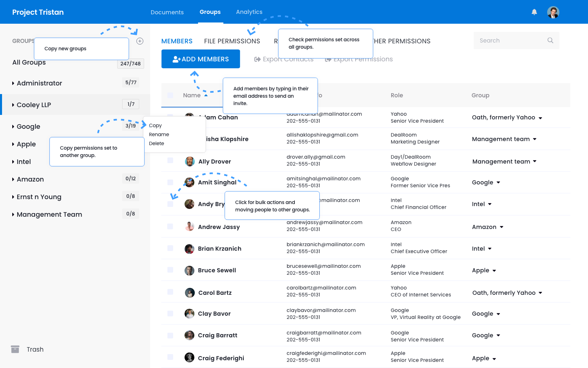Viewport: 588px width, 368px height.
Task: Switch to FILE PERMISSIONS tab
Action: click(232, 41)
